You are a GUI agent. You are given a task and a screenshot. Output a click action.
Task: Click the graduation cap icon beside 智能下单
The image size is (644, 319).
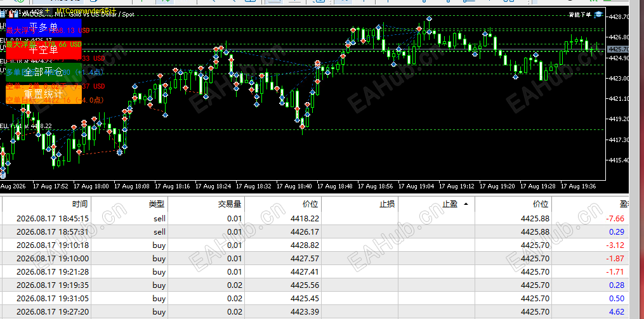pos(598,15)
